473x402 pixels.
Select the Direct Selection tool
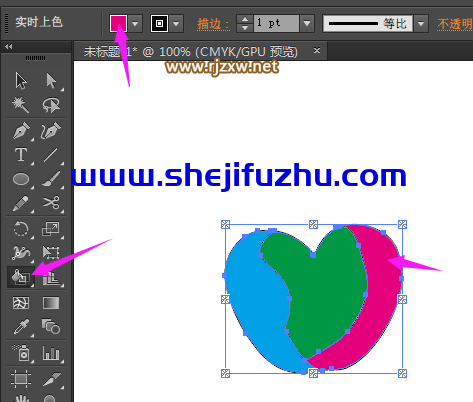(x=51, y=81)
